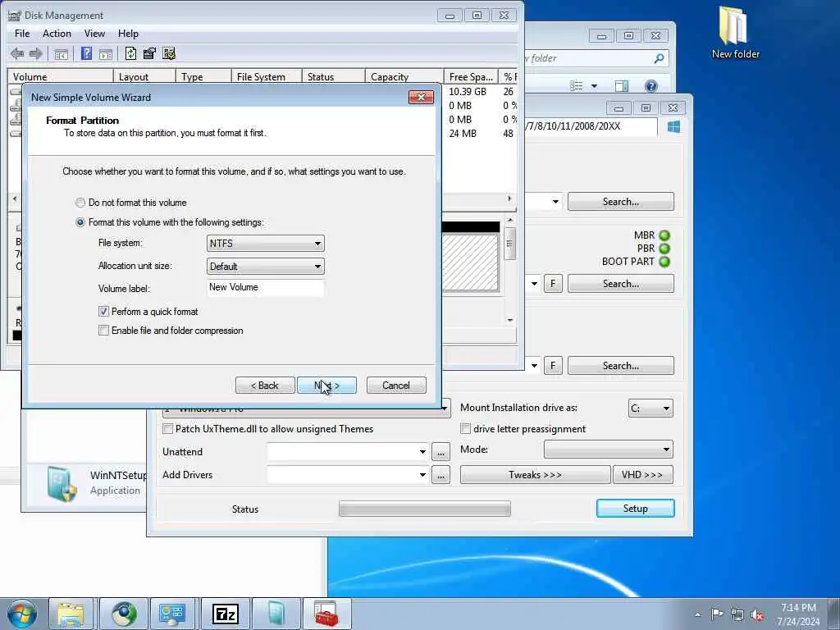Open the Properties icon in Disk Management toolbar
The image size is (840, 630).
point(149,53)
